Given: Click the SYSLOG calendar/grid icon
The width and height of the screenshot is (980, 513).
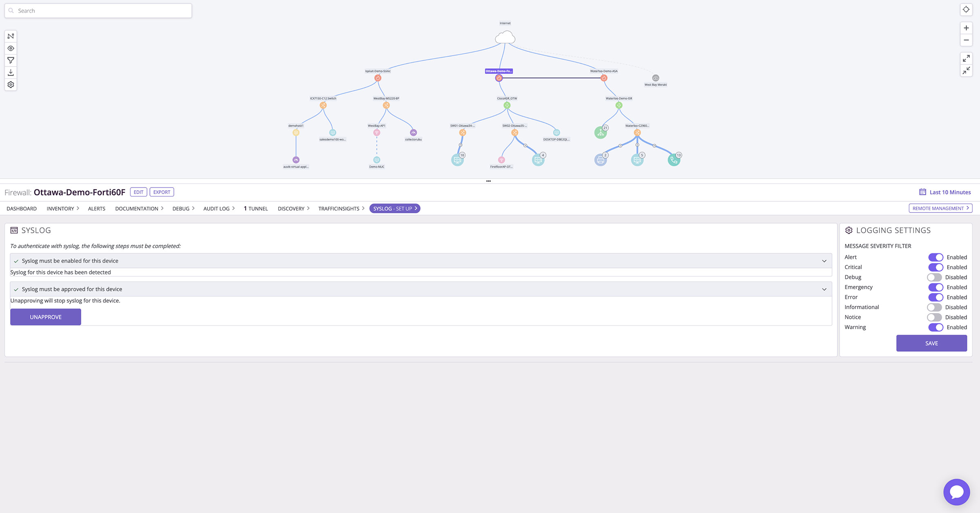Looking at the screenshot, I should tap(13, 230).
